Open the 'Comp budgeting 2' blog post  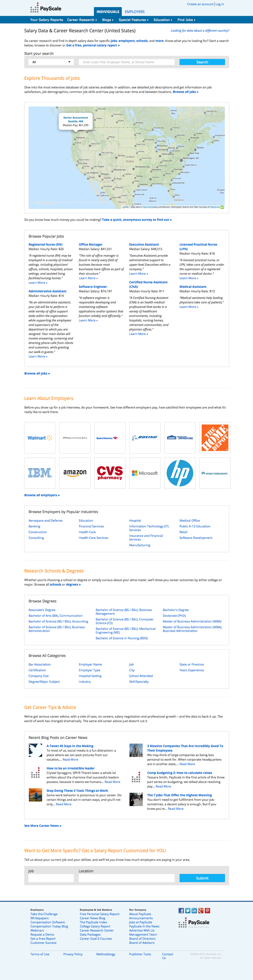pyautogui.click(x=180, y=773)
